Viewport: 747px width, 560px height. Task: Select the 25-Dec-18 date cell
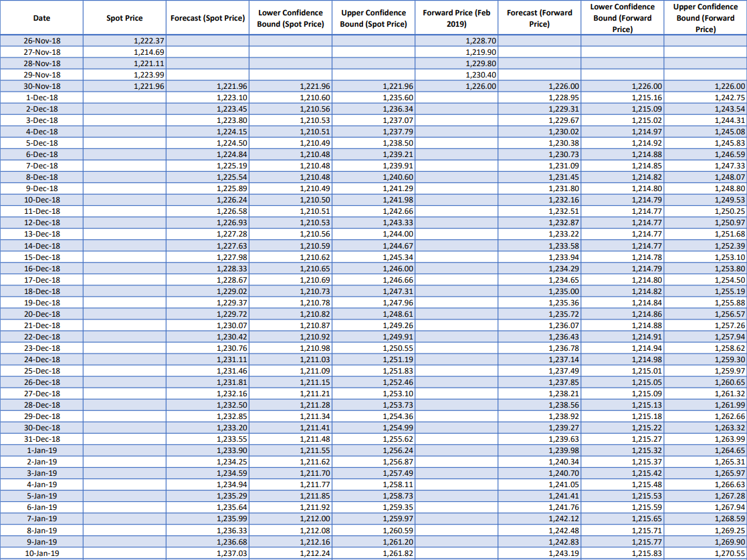[x=42, y=371]
